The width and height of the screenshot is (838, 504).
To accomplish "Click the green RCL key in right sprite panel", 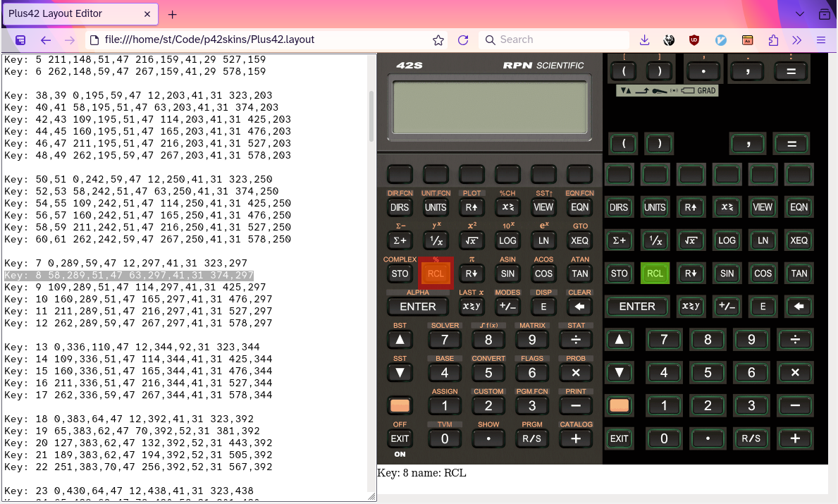I will pyautogui.click(x=655, y=273).
